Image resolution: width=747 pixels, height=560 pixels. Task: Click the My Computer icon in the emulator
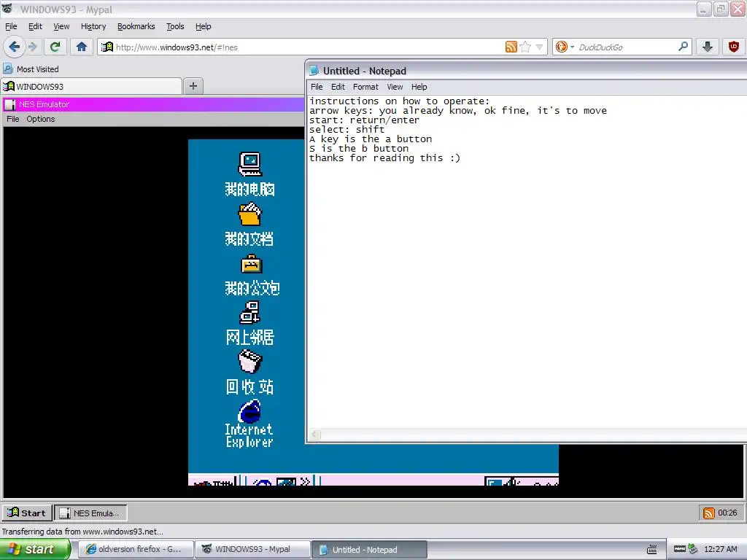(250, 164)
